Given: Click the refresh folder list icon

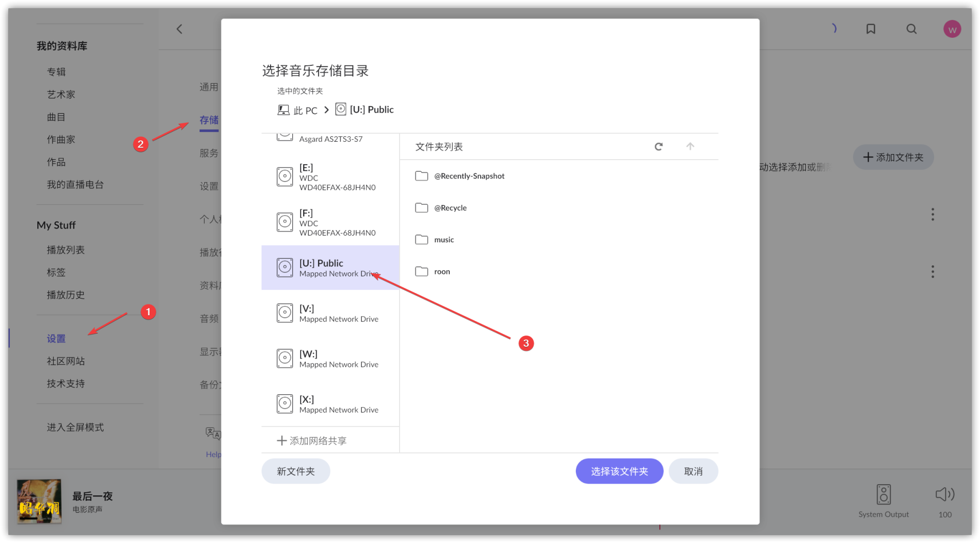Looking at the screenshot, I should coord(658,147).
